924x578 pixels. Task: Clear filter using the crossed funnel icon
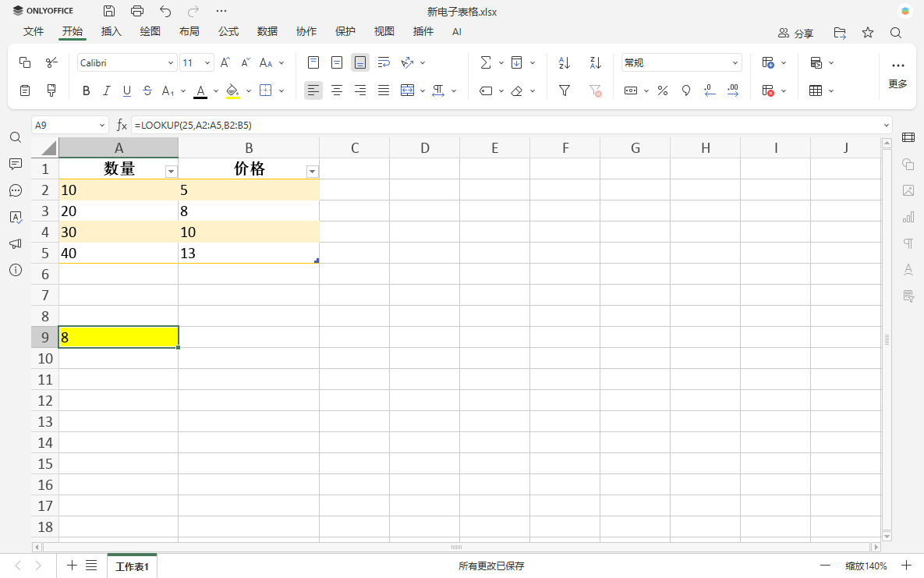point(595,90)
